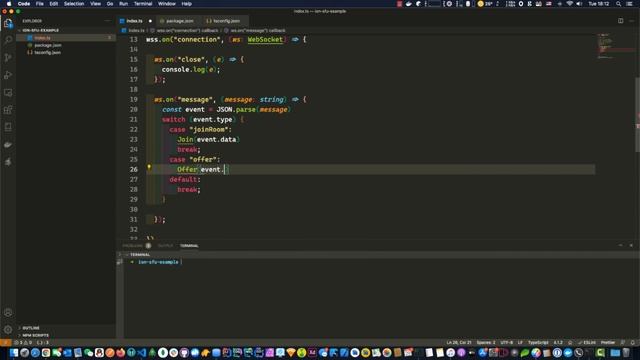The image size is (640, 360).
Task: Open the Explorer view in activity bar
Action: point(8,24)
